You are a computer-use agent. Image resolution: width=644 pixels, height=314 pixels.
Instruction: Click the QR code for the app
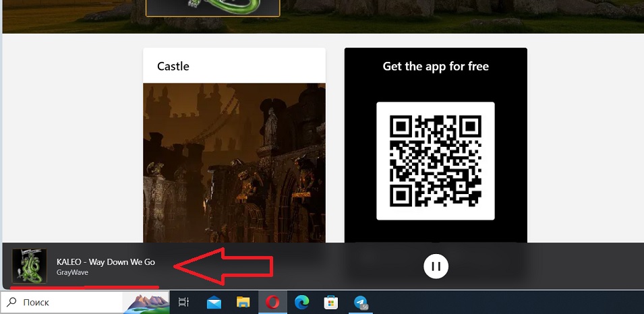point(436,161)
